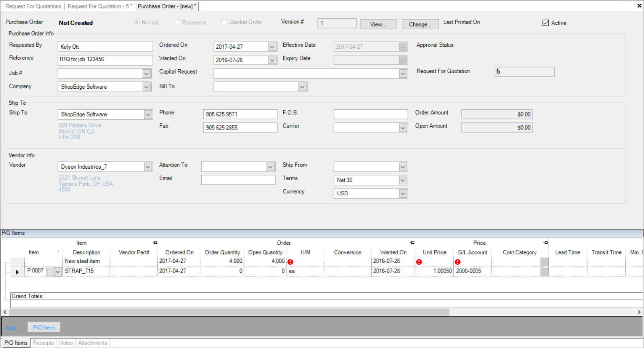644x348 pixels.
Task: Select the Normal radio button
Action: (x=137, y=22)
